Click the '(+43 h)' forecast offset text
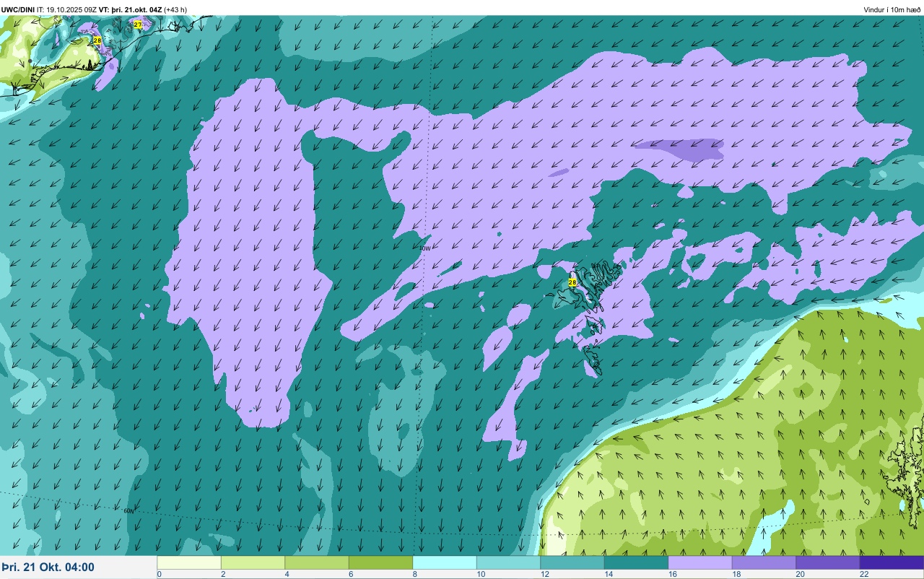This screenshot has width=924, height=579. point(175,9)
